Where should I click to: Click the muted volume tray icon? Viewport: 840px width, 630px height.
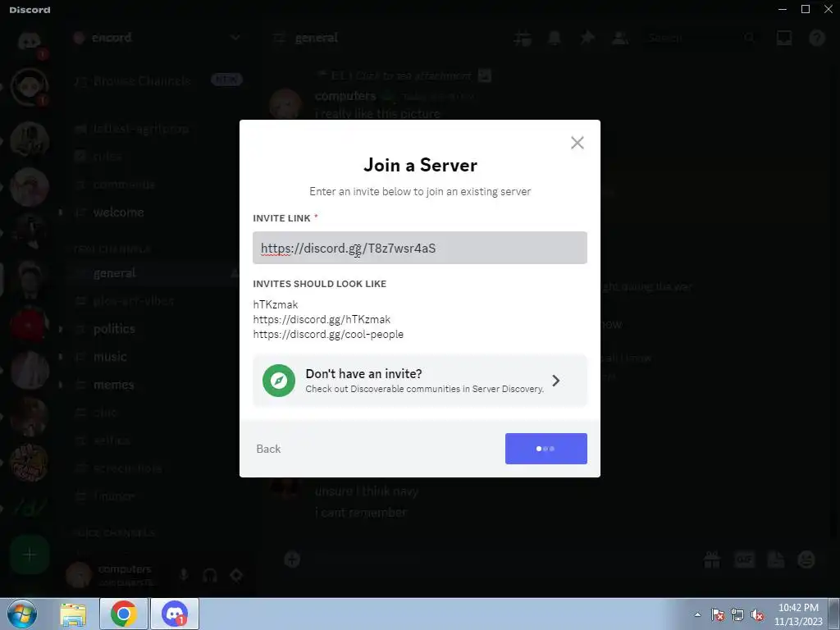[x=757, y=614]
